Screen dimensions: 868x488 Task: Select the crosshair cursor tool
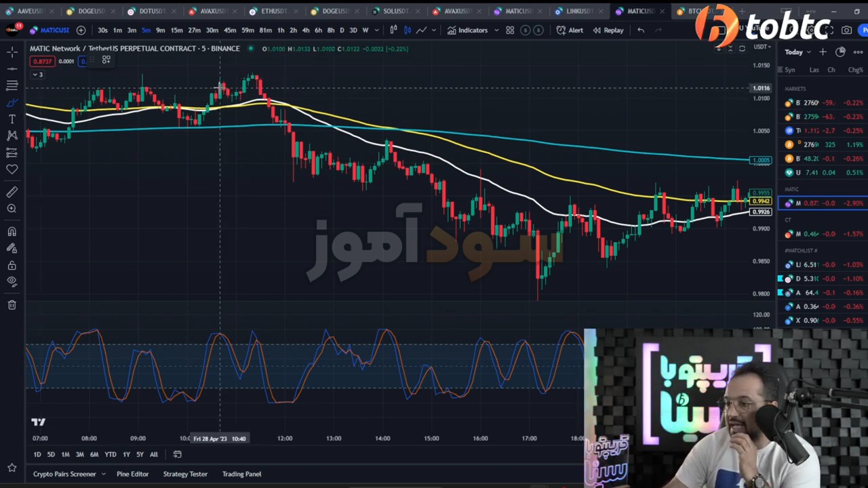pyautogui.click(x=12, y=52)
